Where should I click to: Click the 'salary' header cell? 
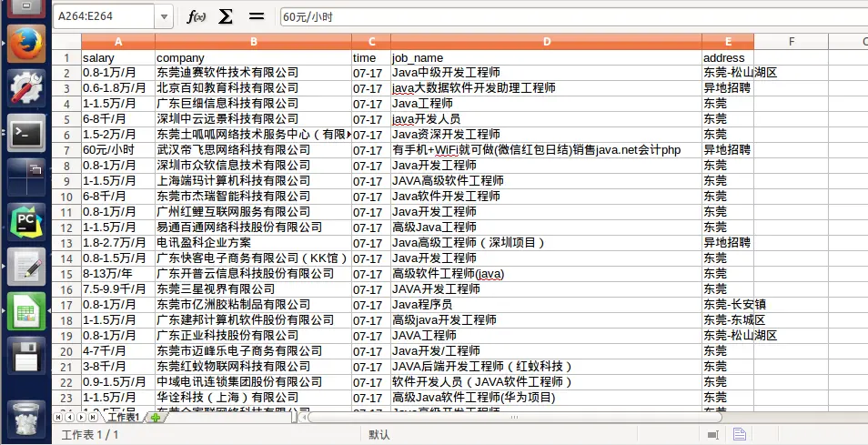coord(118,57)
